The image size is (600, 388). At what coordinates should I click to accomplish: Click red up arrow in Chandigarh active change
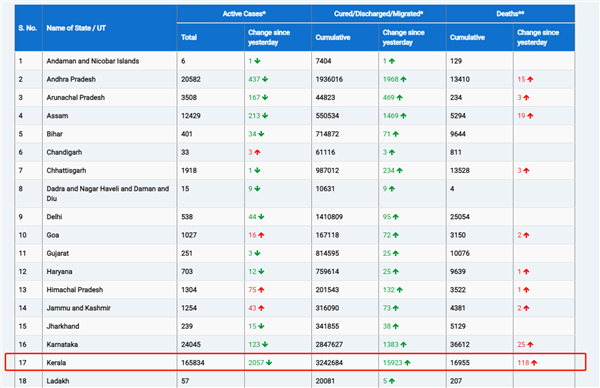click(x=258, y=152)
